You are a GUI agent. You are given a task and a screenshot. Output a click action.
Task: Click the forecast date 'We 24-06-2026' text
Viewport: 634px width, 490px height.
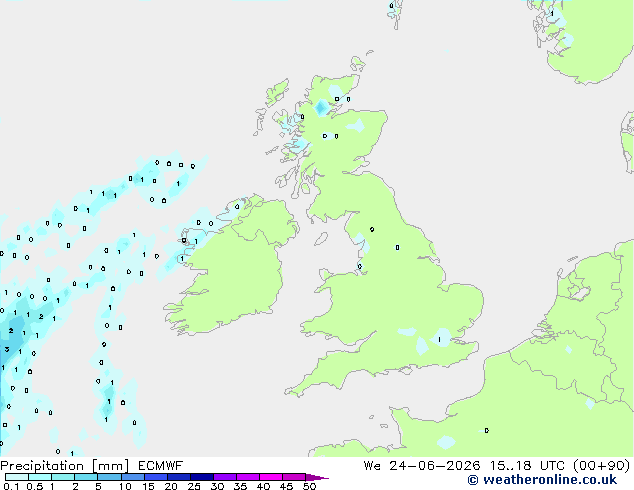pyautogui.click(x=422, y=466)
